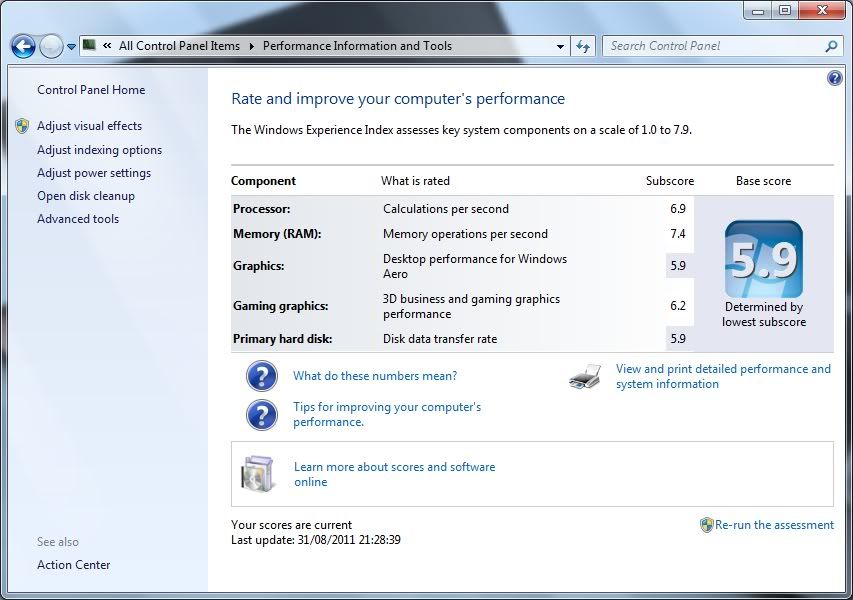
Task: Click the search magnifier icon
Action: (831, 47)
